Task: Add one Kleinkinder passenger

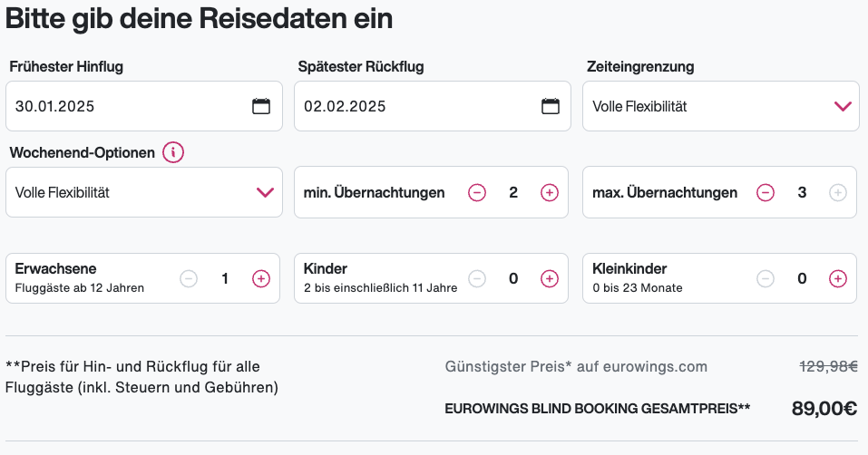Action: (x=838, y=278)
